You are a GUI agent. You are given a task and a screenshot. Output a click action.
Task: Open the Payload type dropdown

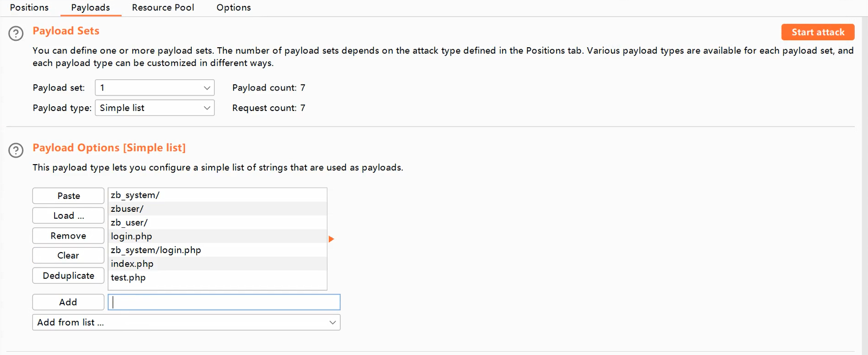pos(154,108)
